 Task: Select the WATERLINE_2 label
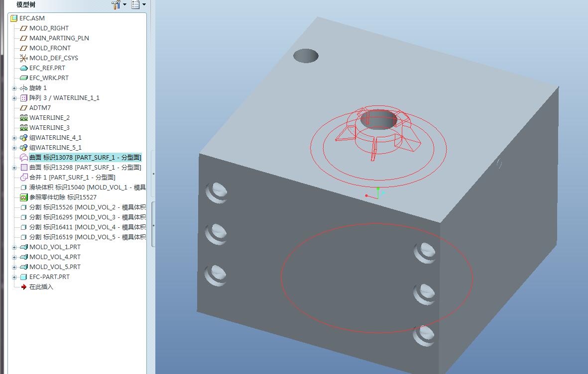point(49,118)
